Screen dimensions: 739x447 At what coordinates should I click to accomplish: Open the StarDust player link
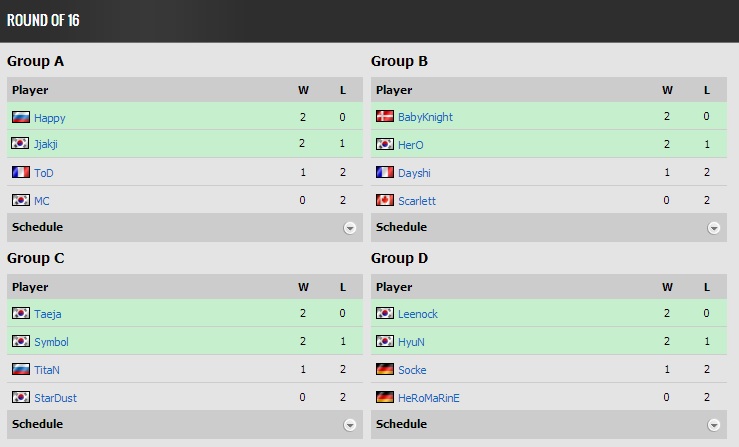pos(55,397)
